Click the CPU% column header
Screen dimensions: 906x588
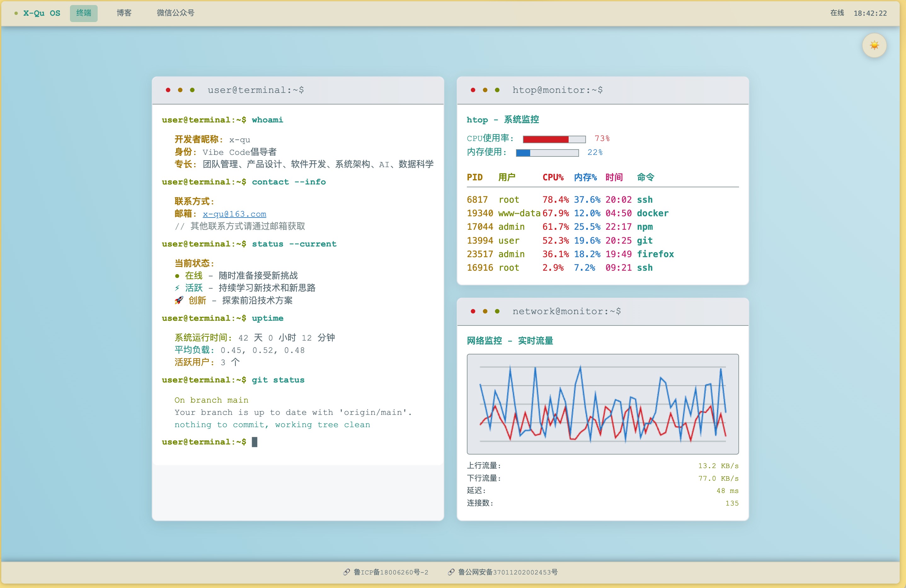pos(553,177)
